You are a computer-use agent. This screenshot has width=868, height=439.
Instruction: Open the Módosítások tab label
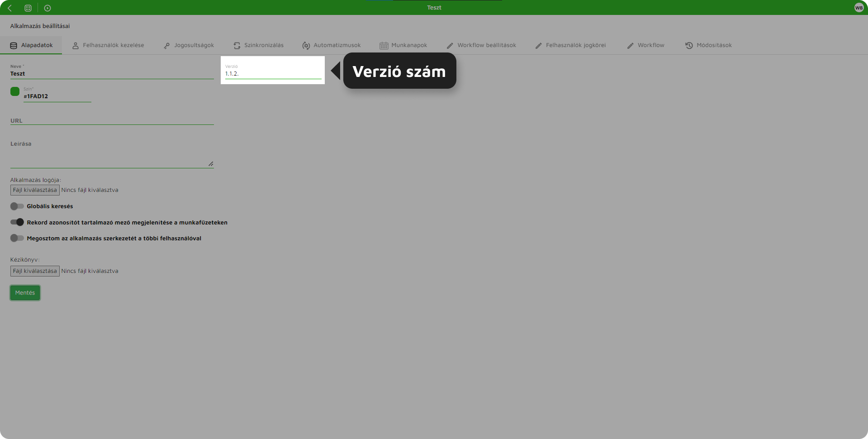click(x=714, y=45)
